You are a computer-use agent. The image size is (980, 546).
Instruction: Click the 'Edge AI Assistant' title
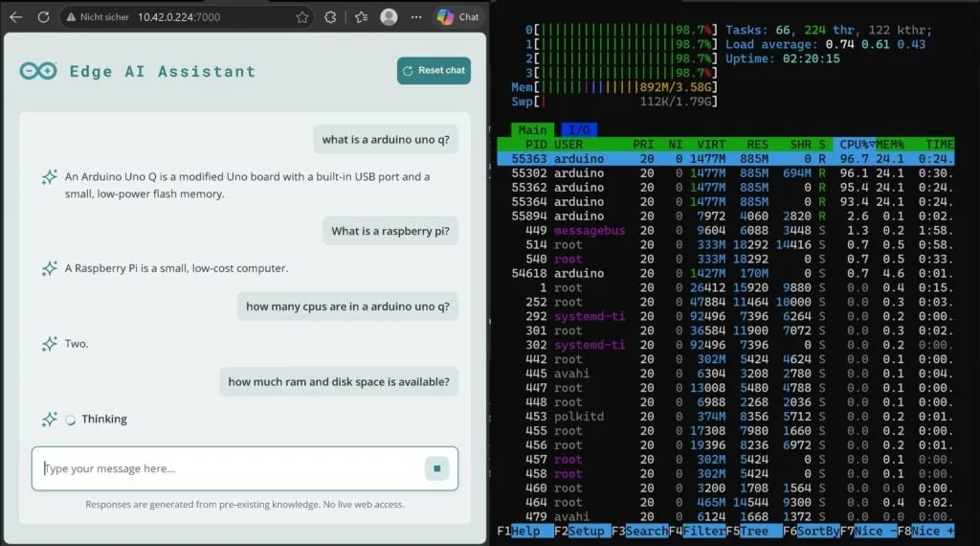(x=163, y=71)
